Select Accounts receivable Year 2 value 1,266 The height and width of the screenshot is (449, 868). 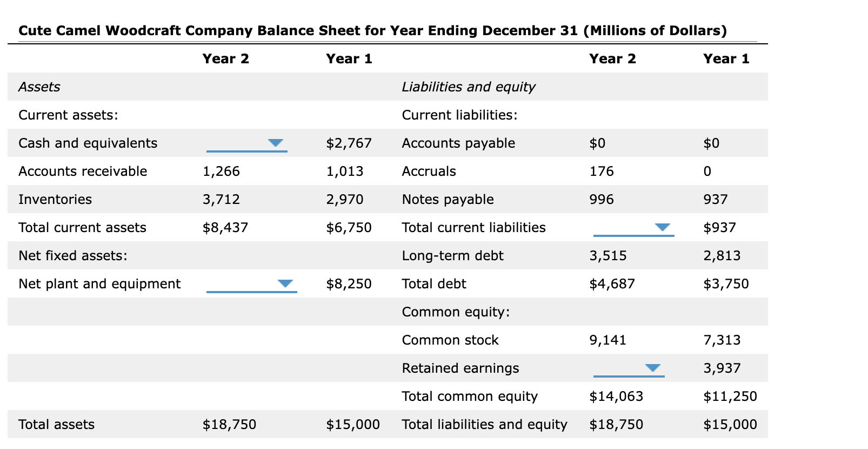[x=221, y=171]
